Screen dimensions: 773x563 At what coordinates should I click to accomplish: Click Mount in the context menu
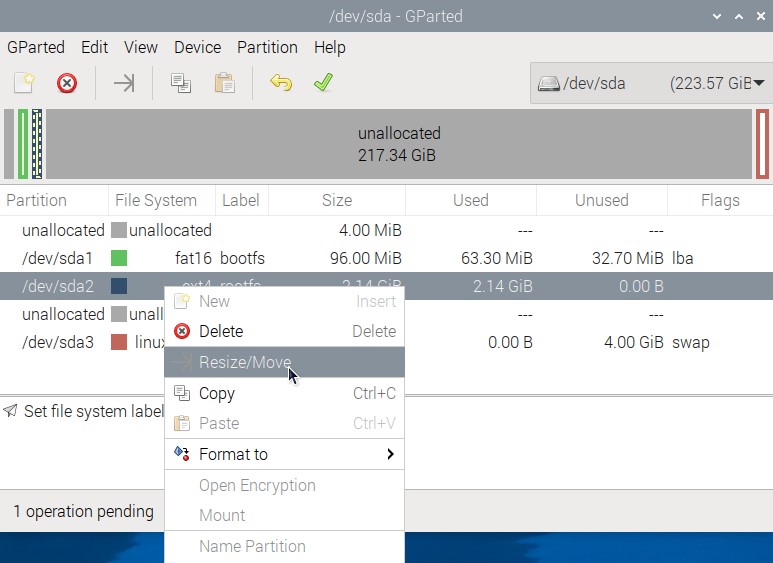(284, 516)
